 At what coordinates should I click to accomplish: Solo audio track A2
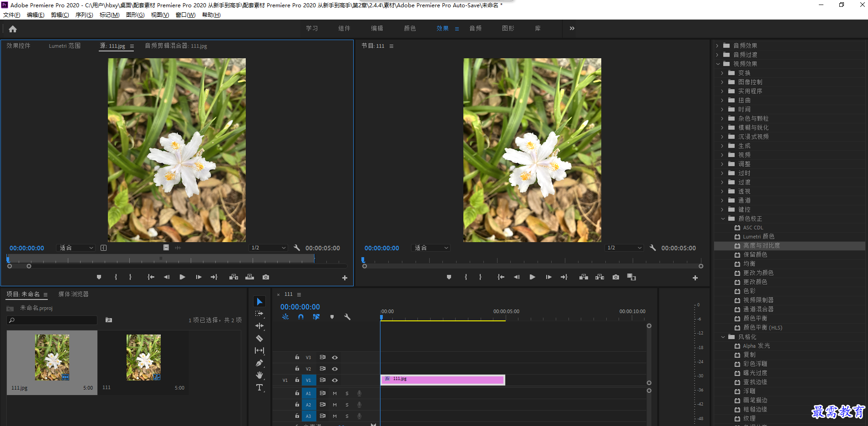coord(347,405)
